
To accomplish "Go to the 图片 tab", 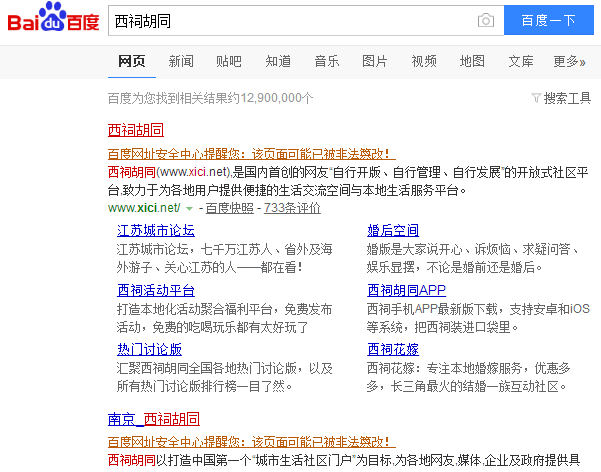I will (x=375, y=62).
